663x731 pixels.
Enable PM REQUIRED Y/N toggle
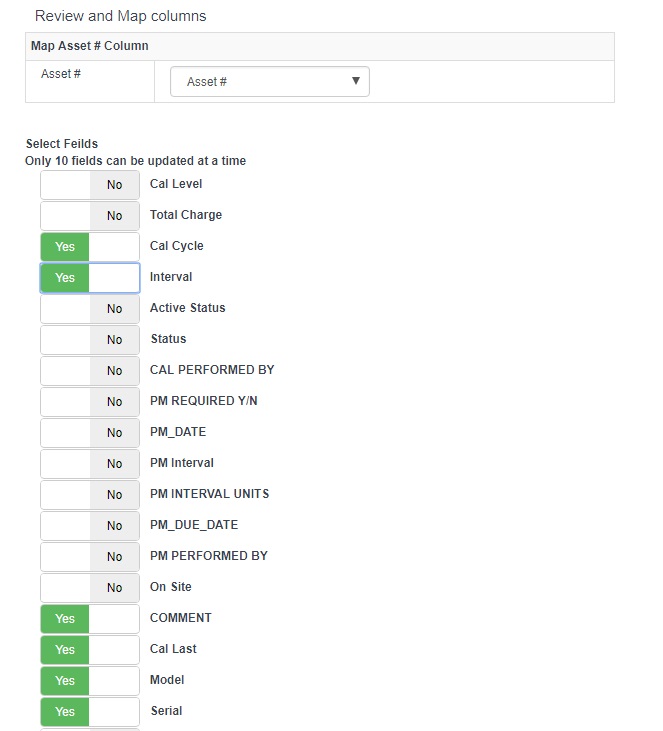tap(90, 402)
